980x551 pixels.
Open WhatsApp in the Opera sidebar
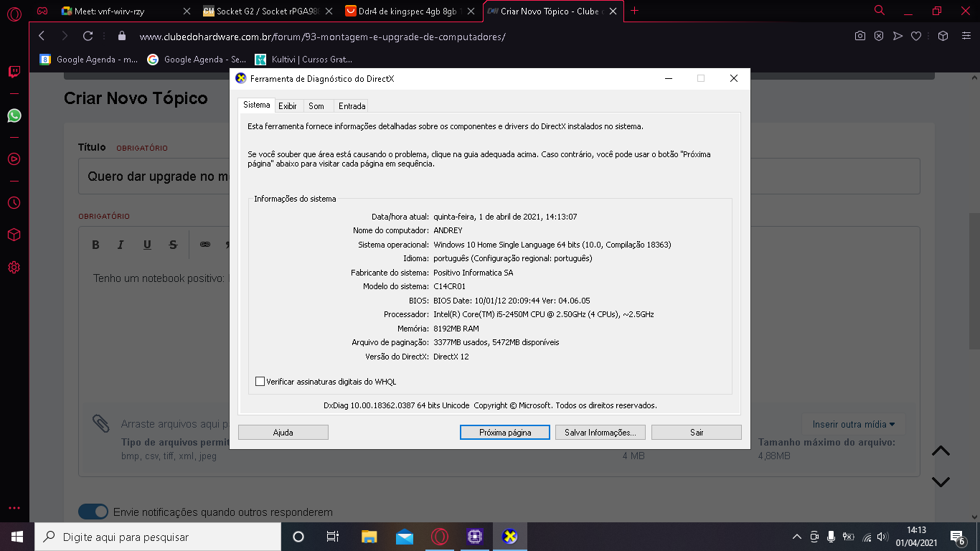tap(14, 116)
